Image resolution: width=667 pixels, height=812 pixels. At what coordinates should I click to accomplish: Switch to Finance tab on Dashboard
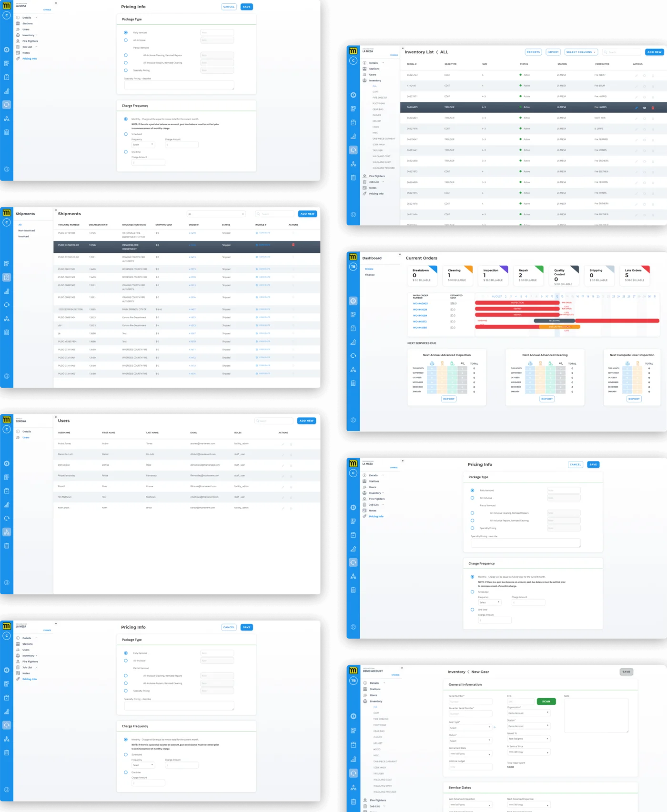[370, 275]
